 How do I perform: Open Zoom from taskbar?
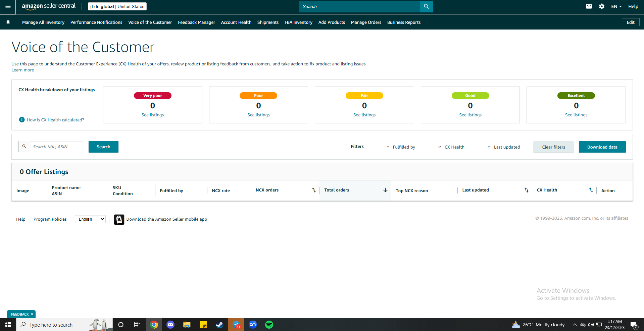pos(253,325)
